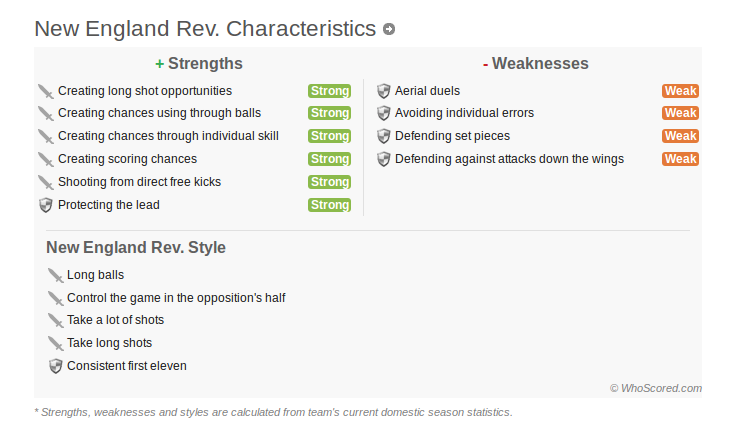Screen dimensions: 735x440
Task: Click the Strengths column header
Action: point(199,64)
